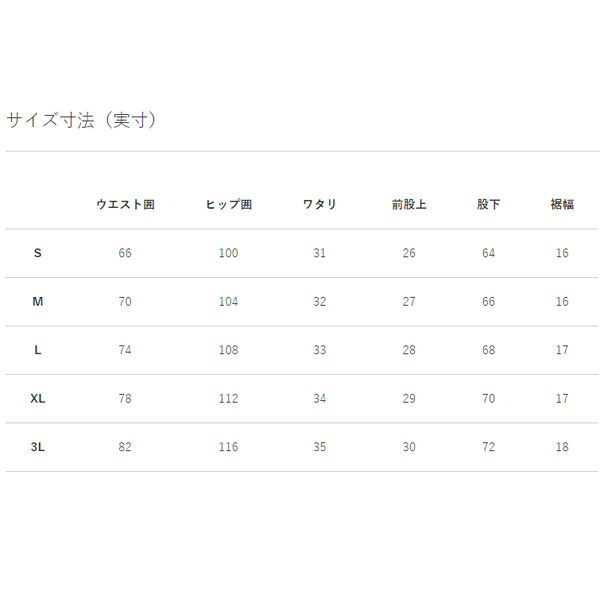Image resolution: width=600 pixels, height=600 pixels.
Task: Click waist value 66 in S row
Action: tap(125, 254)
